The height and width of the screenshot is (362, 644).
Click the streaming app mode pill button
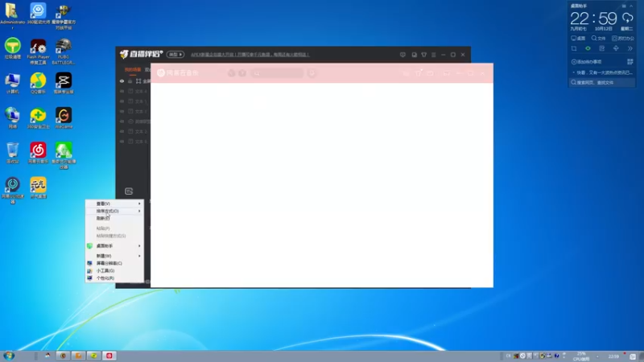tap(175, 55)
